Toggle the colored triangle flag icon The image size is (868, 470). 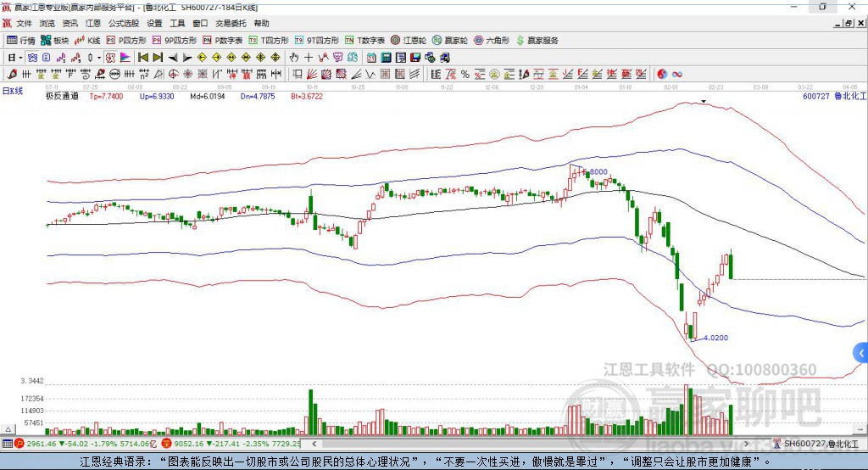tap(125, 58)
